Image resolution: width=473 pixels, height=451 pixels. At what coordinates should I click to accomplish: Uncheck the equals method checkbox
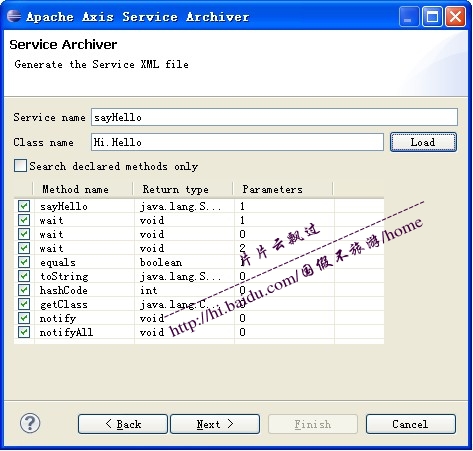24,262
